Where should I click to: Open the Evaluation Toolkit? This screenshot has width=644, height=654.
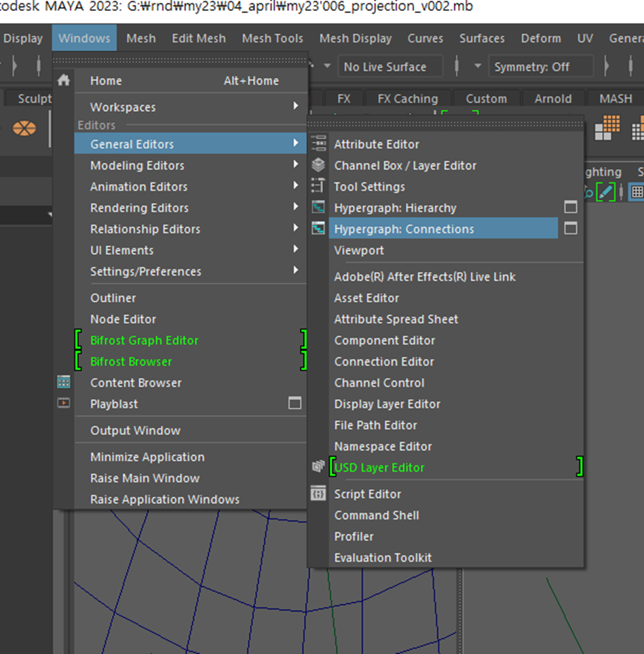coord(456,558)
